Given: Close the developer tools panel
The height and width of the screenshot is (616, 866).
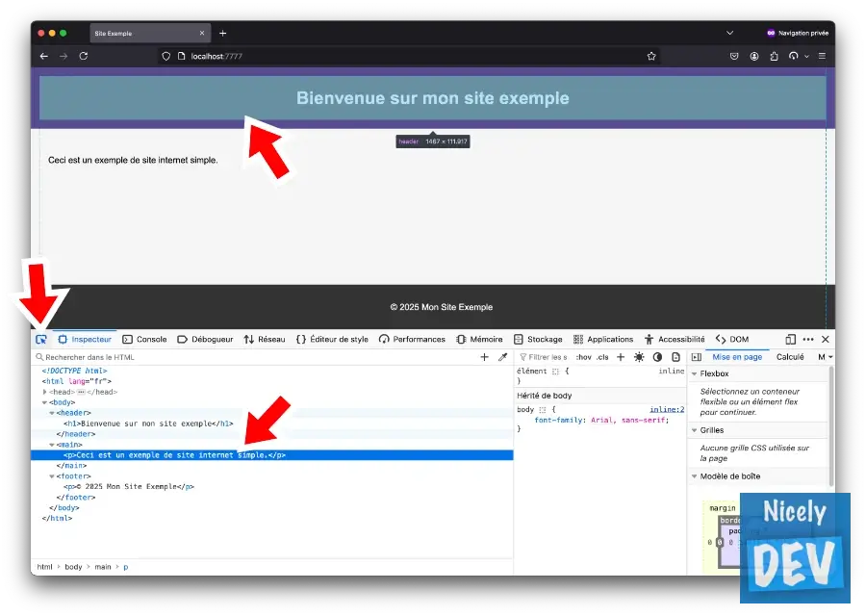Looking at the screenshot, I should 826,339.
